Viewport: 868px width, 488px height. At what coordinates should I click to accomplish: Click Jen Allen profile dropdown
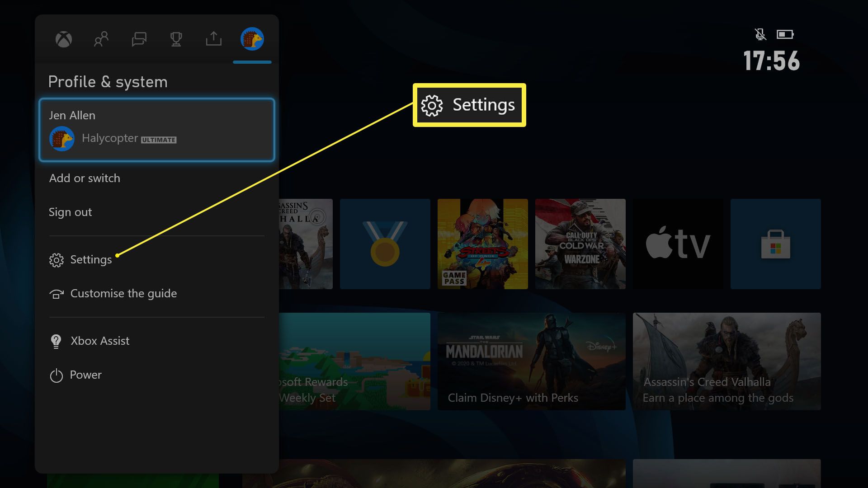pos(157,130)
